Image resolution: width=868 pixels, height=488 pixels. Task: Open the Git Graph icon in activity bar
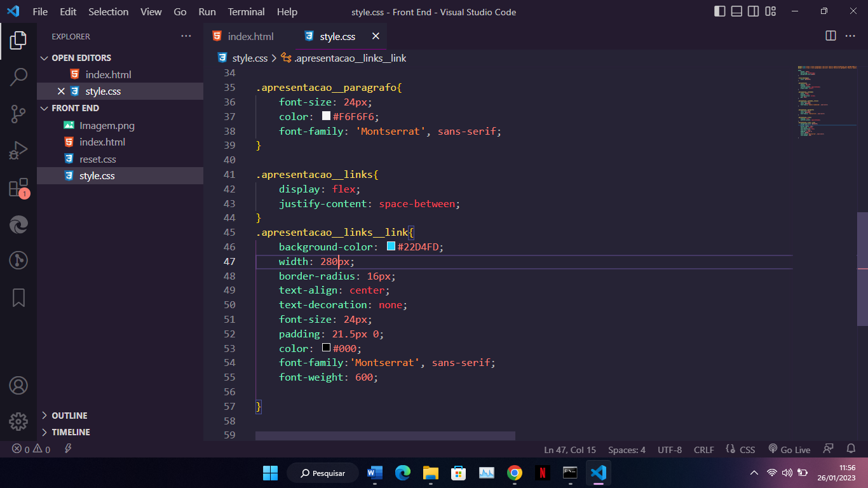pos(18,261)
